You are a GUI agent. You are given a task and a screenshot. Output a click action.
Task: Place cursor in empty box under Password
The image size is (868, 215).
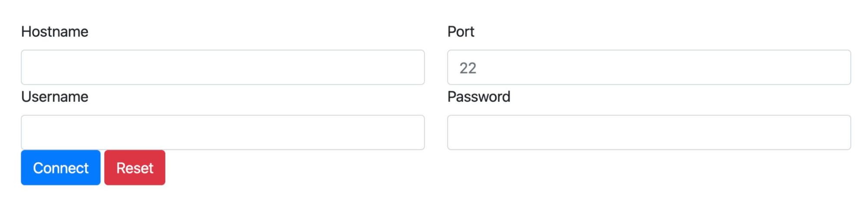[649, 132]
